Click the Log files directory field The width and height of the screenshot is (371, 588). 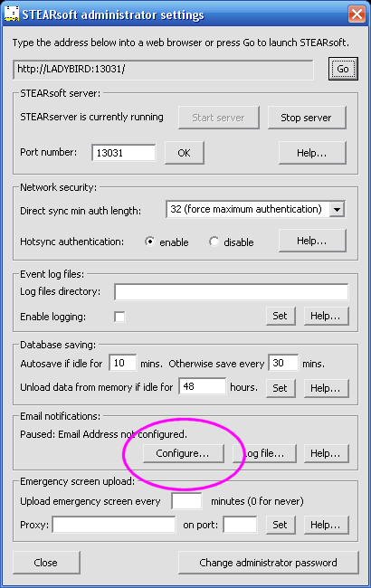coord(231,292)
